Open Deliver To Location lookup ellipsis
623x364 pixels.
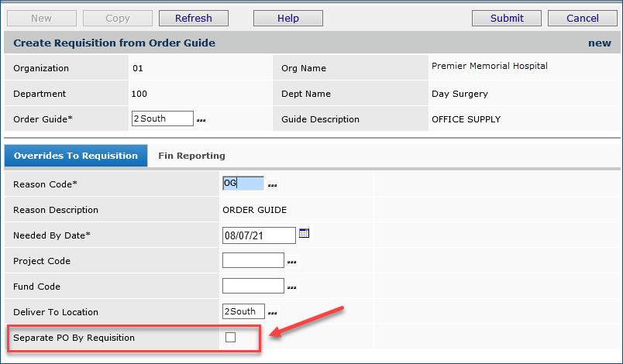coord(274,313)
